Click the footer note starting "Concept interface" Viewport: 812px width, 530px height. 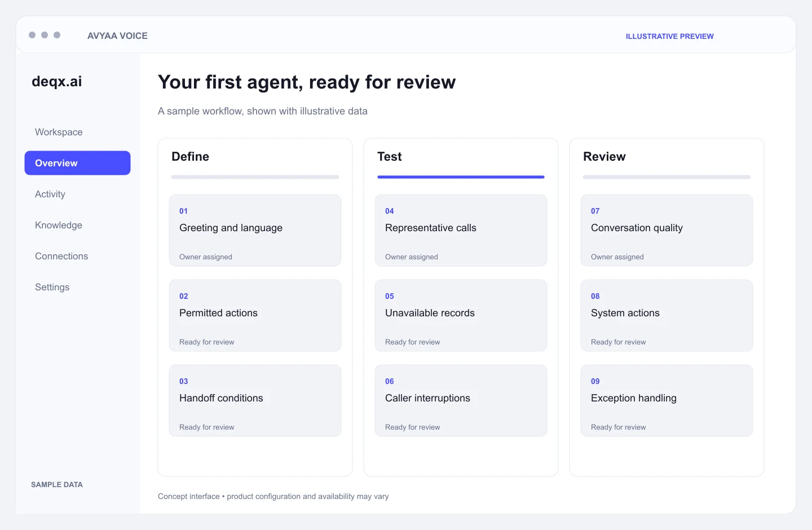point(273,496)
